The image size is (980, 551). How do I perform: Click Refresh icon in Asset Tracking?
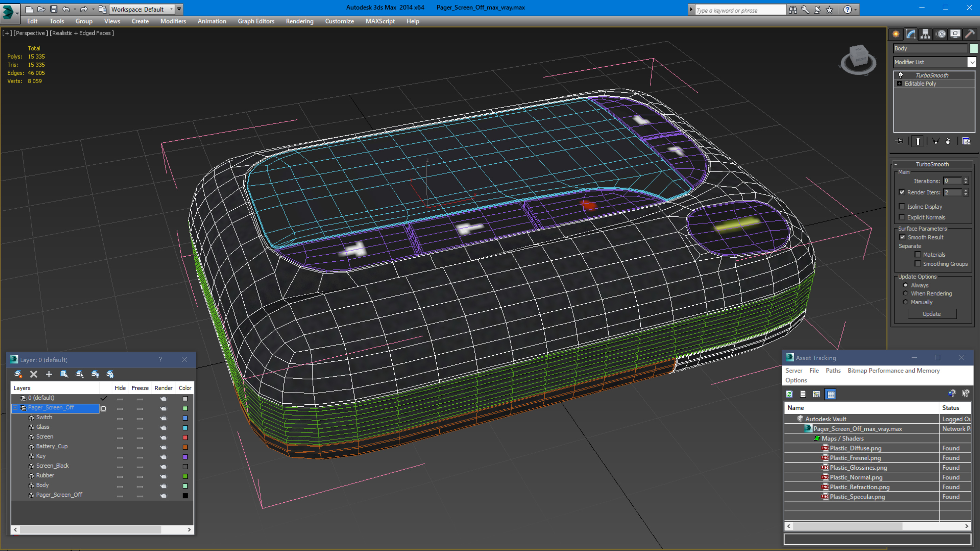pos(789,394)
